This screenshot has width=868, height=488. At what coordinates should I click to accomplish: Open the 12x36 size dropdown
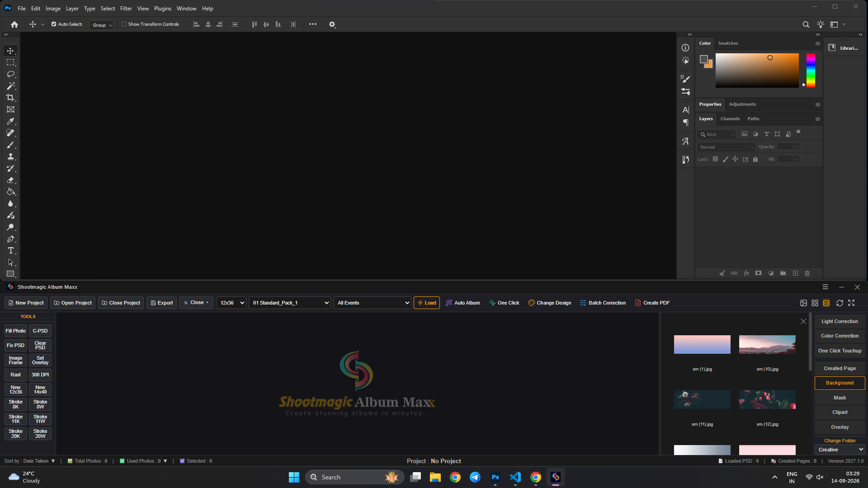tap(231, 303)
